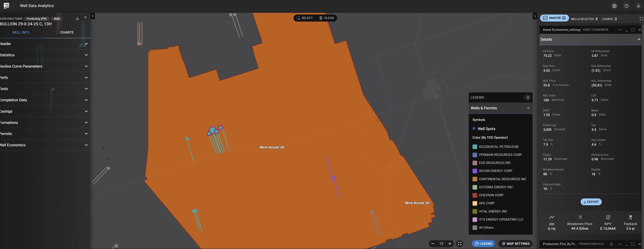This screenshot has height=249, width=644.
Task: Click Occidental Petroleum color swatch
Action: pos(475,147)
